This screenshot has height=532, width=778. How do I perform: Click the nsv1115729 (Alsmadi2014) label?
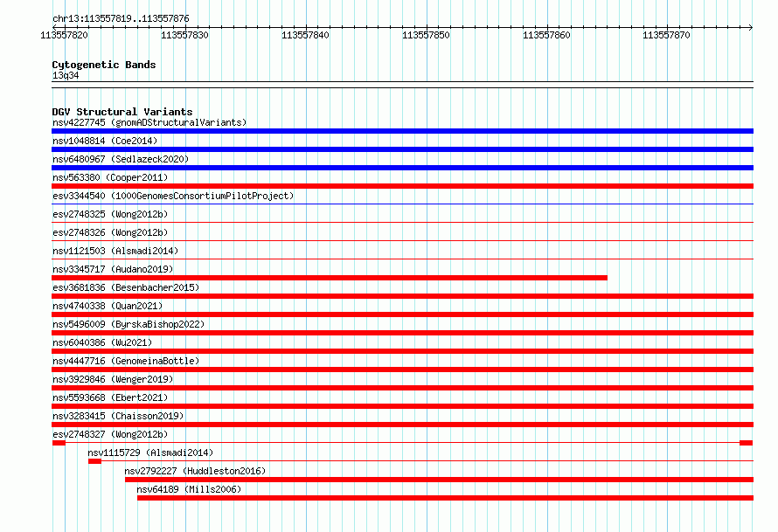(x=150, y=453)
